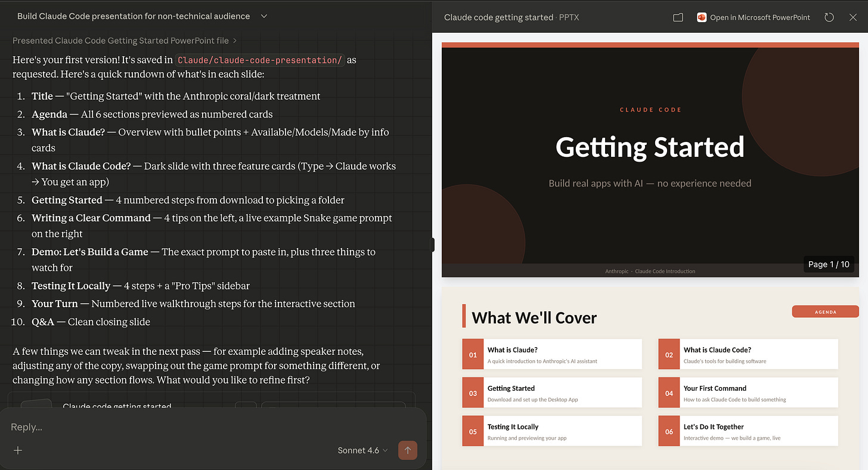The height and width of the screenshot is (470, 868).
Task: Focus the Reply... input field
Action: (213, 427)
